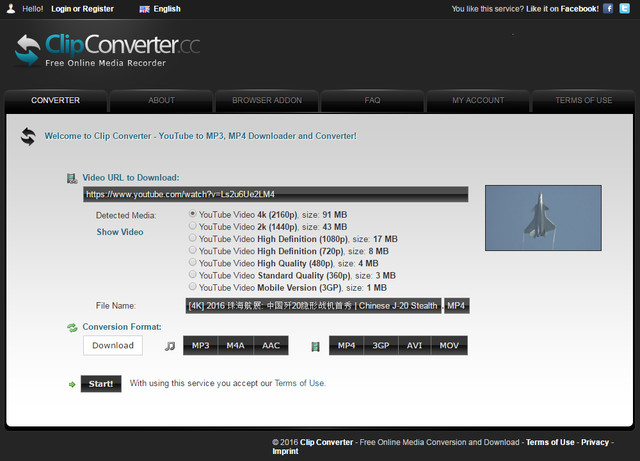Viewport: 640px width, 461px height.
Task: Click the green Conversion Format arrows icon
Action: click(x=72, y=327)
